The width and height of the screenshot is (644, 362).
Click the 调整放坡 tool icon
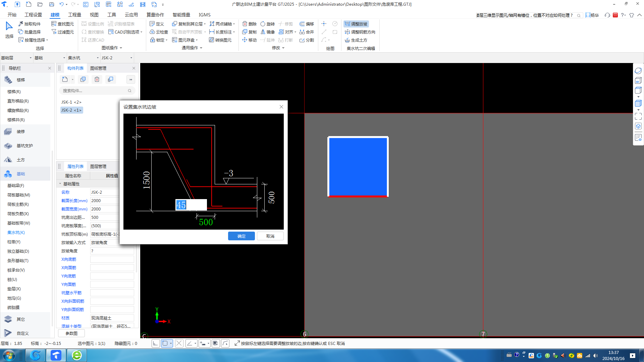[347, 24]
